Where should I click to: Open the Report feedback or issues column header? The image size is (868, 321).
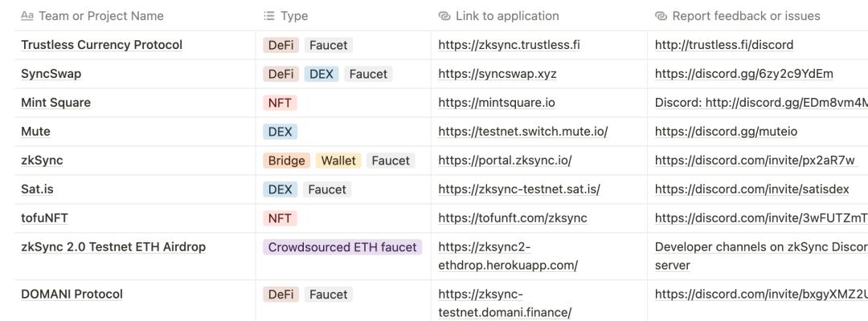746,16
